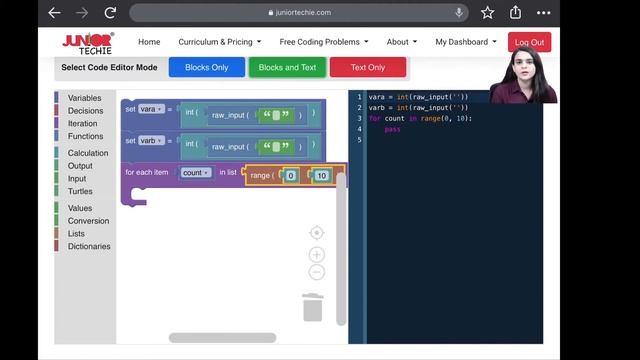Open the vara variable dropdown
The width and height of the screenshot is (640, 360).
(x=151, y=109)
